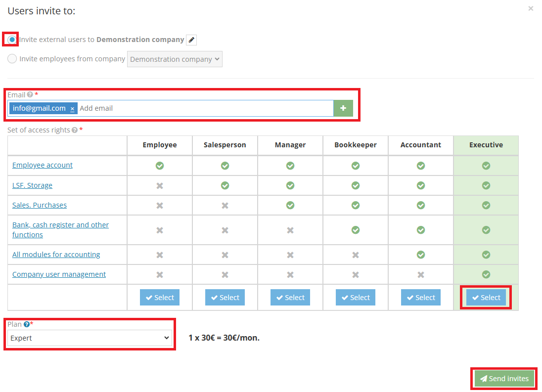The image size is (542, 392).
Task: Open the All modules for accounting link
Action: pos(56,254)
